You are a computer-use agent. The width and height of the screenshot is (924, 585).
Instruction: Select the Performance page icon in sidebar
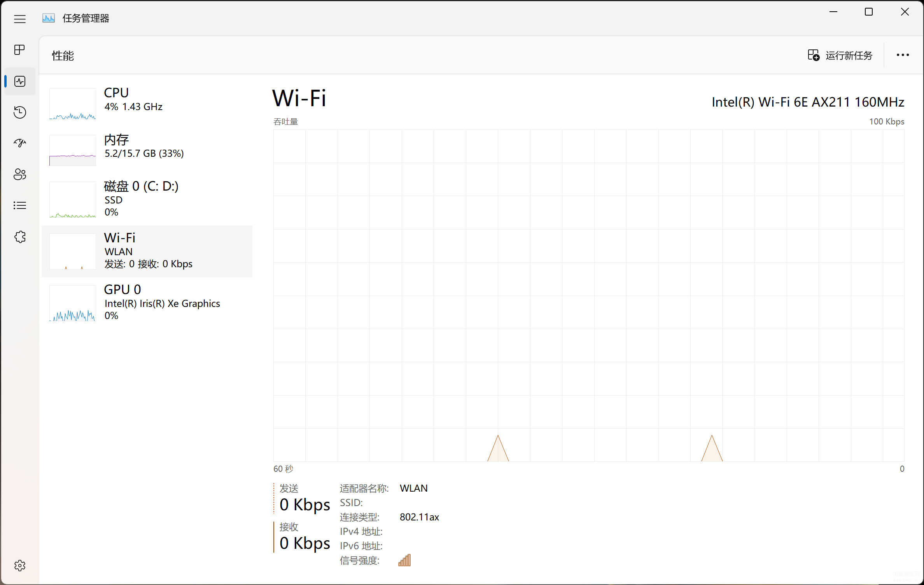[x=20, y=81]
